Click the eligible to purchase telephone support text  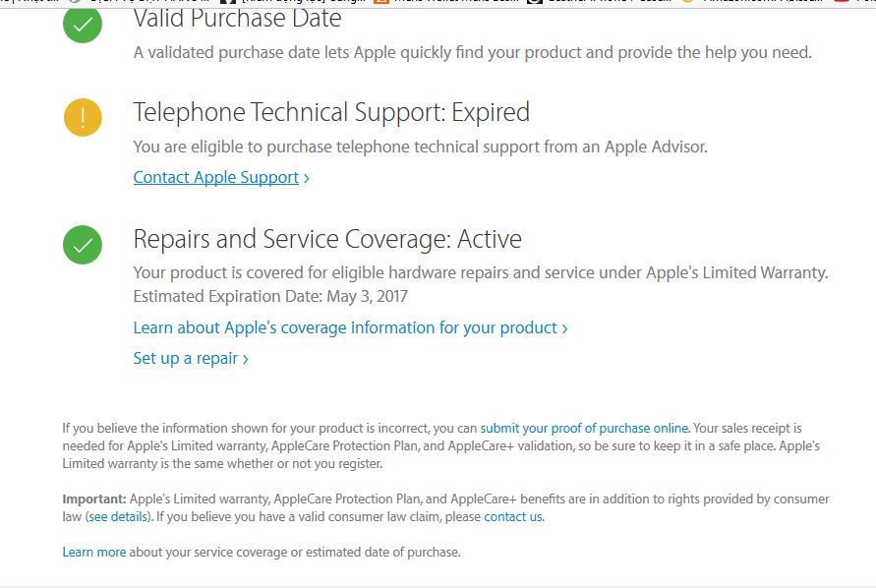[420, 147]
